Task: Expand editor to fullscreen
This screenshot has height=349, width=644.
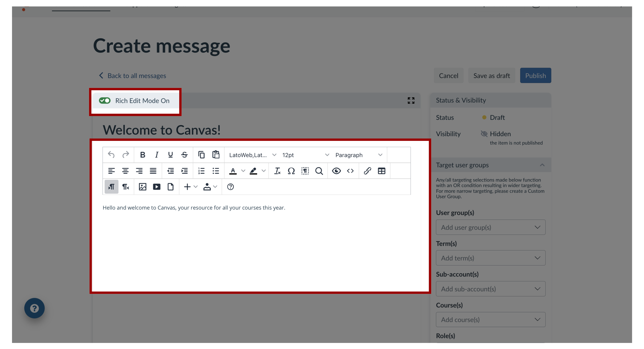Action: pos(411,101)
